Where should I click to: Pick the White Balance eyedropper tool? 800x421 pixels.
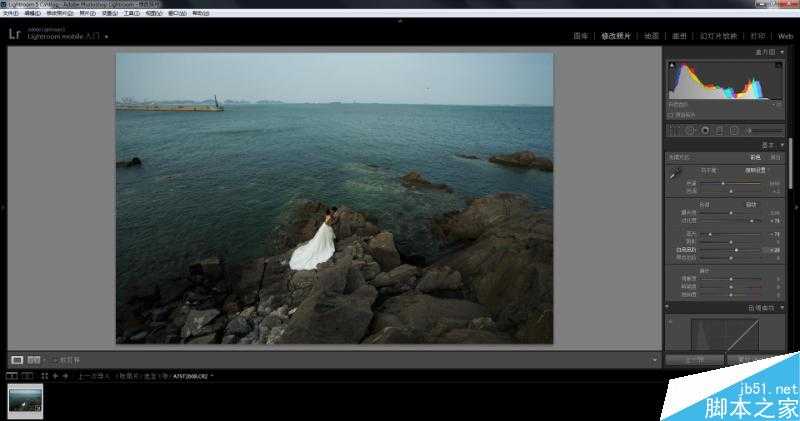(x=674, y=173)
